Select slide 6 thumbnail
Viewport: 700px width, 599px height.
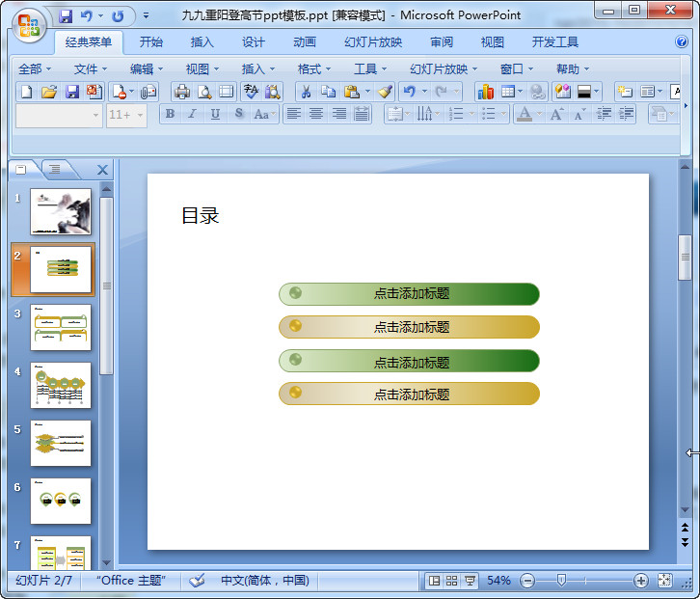(x=61, y=501)
